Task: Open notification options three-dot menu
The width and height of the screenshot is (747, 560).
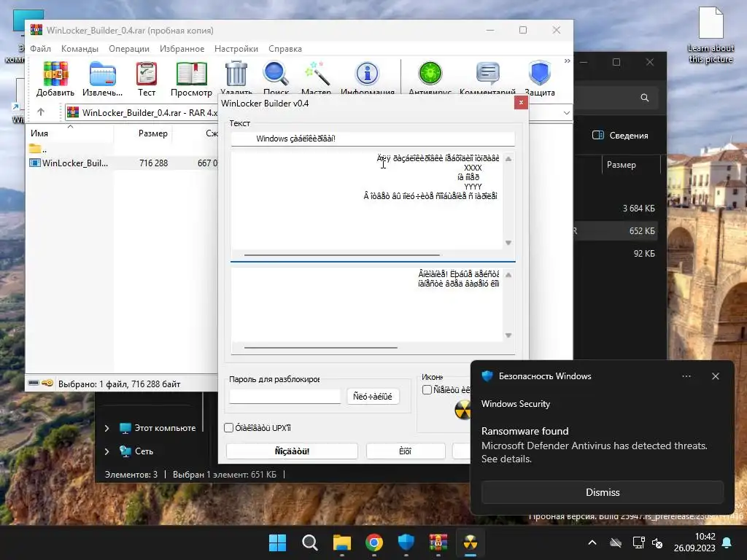Action: [x=686, y=376]
